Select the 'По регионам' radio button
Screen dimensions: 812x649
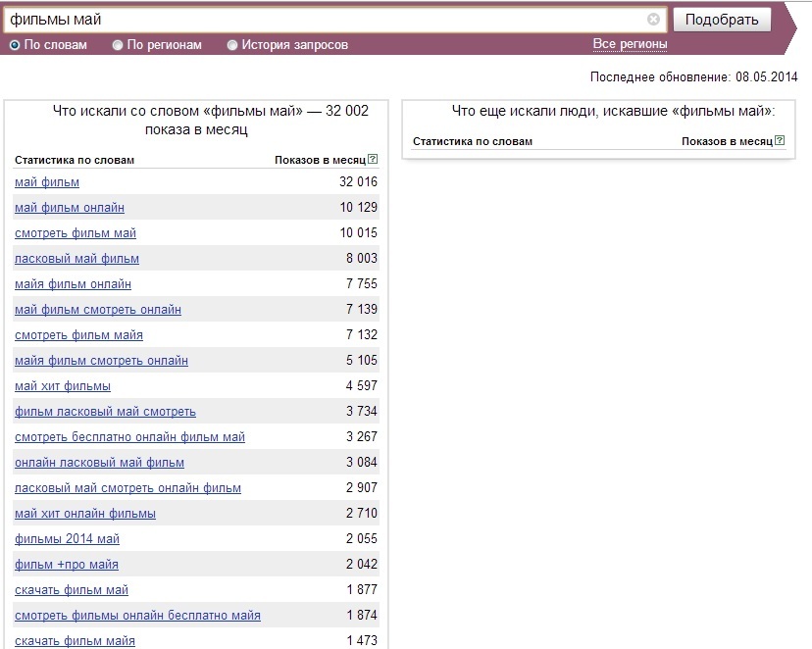point(118,45)
